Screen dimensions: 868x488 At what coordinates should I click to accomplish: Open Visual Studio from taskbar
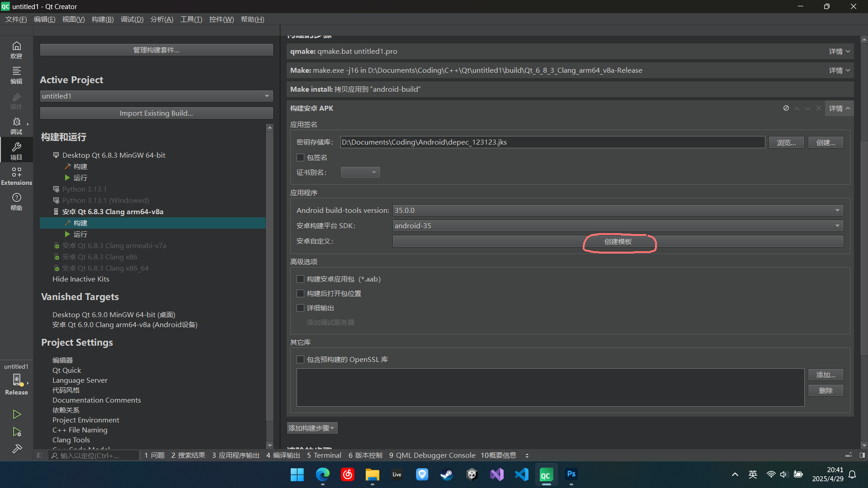click(496, 474)
